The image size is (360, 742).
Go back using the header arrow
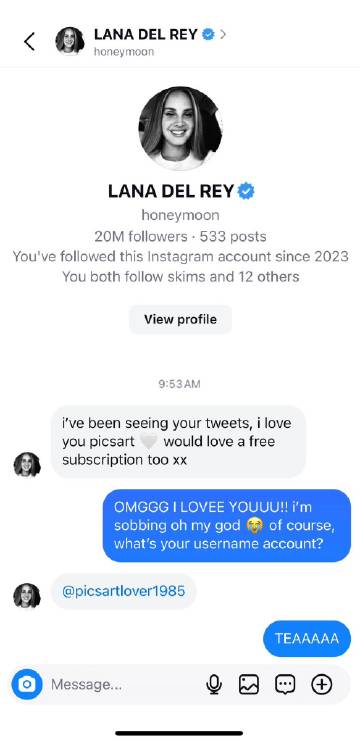tap(29, 41)
